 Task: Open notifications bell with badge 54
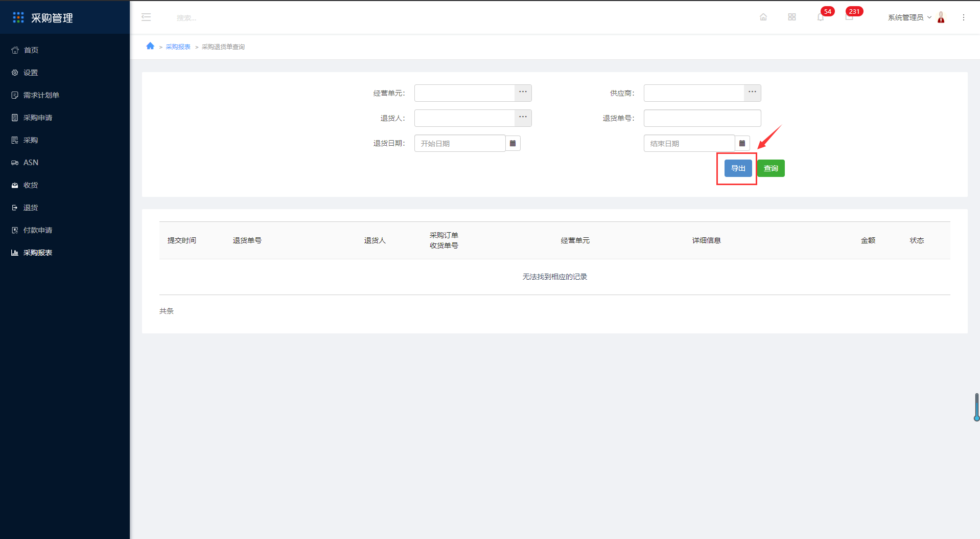(821, 17)
